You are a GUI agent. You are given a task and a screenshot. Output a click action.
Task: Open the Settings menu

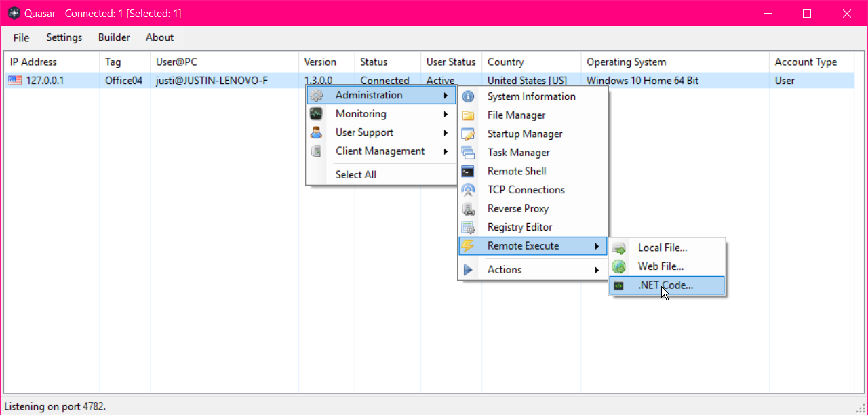(64, 37)
